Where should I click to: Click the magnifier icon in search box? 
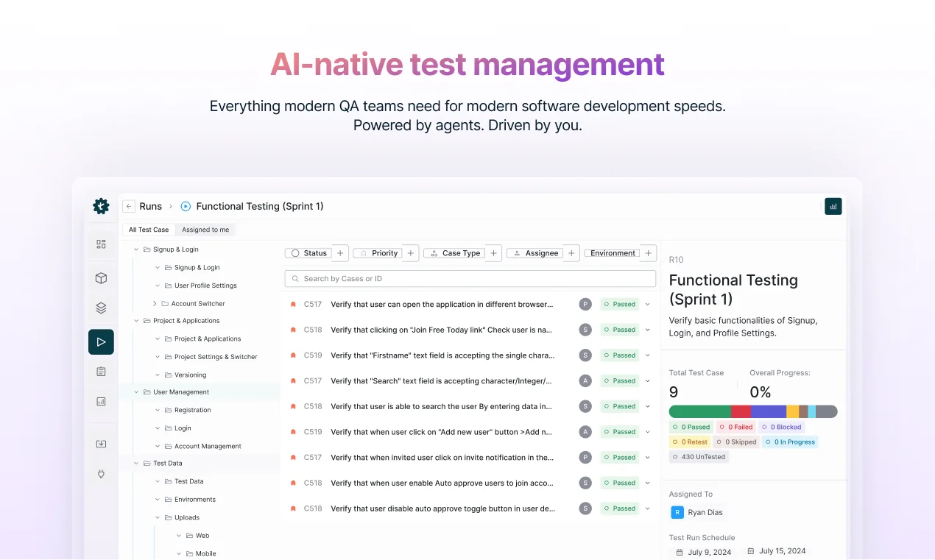[x=295, y=279]
